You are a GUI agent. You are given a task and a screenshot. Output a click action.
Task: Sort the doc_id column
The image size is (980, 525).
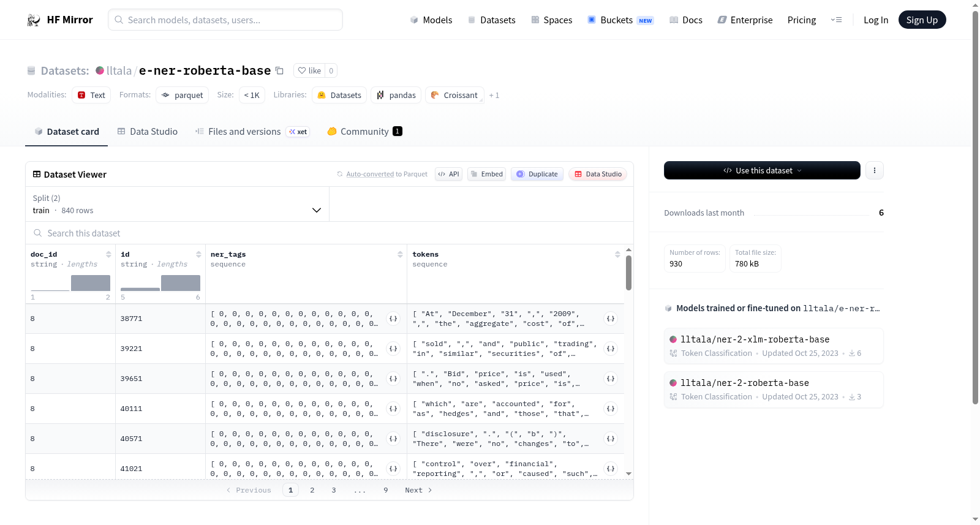(108, 254)
